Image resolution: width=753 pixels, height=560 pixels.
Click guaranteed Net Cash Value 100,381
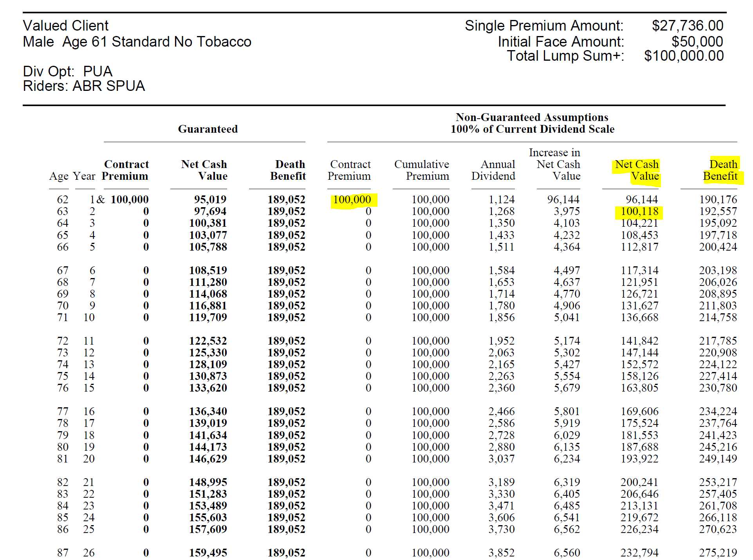coord(208,223)
